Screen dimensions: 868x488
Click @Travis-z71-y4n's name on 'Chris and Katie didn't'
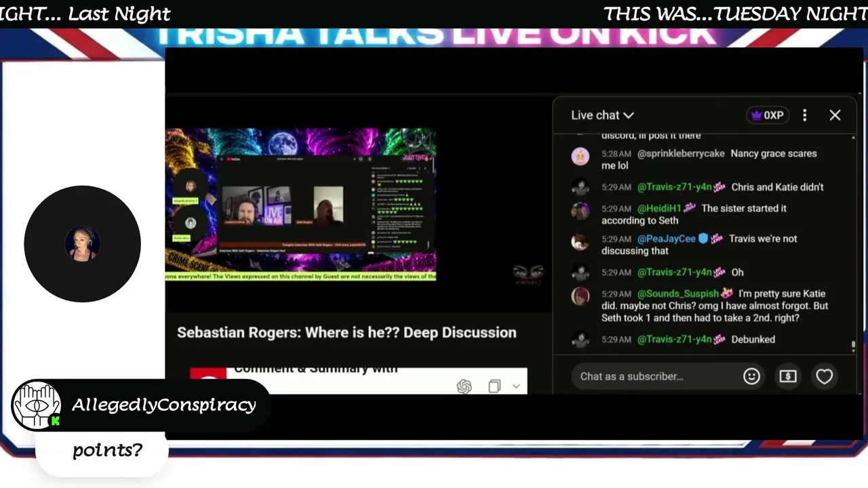tap(675, 187)
